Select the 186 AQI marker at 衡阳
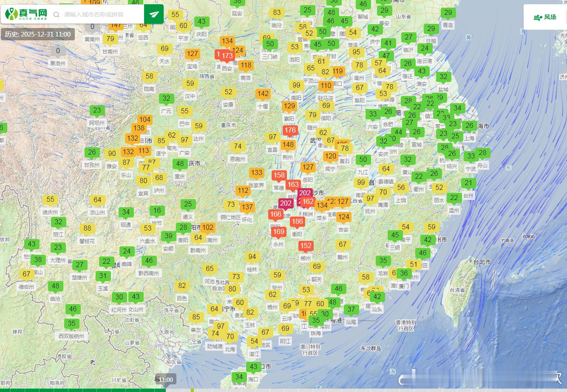567x392 pixels. pos(298,222)
